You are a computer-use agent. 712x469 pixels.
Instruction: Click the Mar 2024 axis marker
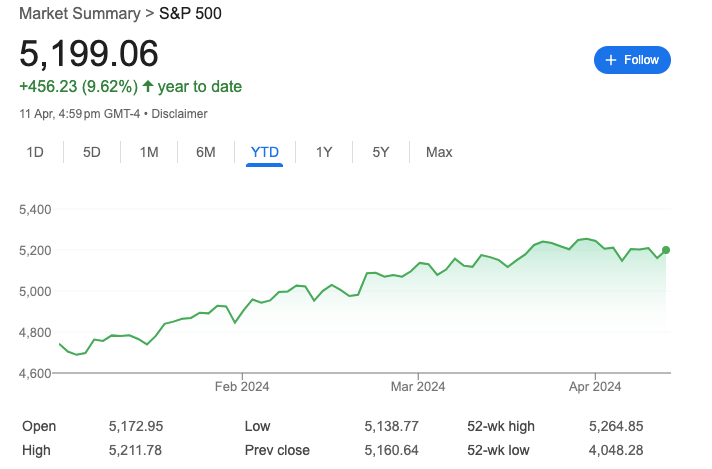418,386
